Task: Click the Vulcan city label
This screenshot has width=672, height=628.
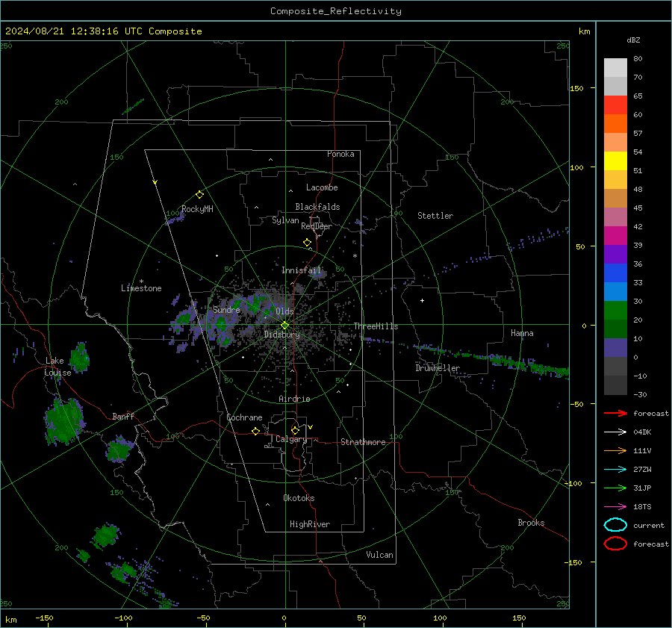Action: pyautogui.click(x=380, y=555)
